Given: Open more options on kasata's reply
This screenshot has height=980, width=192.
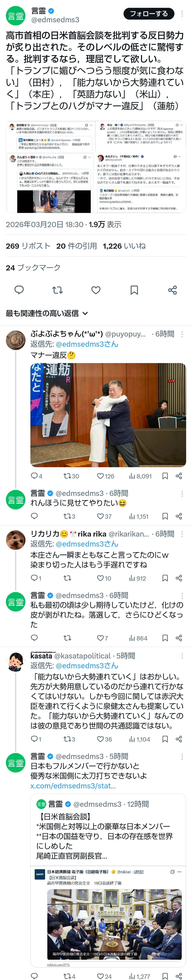Looking at the screenshot, I should click(x=182, y=656).
